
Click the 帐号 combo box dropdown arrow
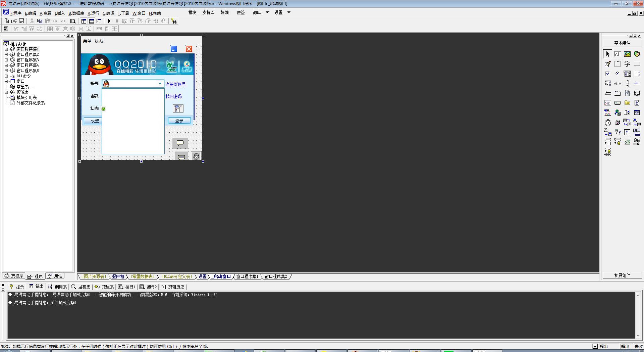point(160,84)
